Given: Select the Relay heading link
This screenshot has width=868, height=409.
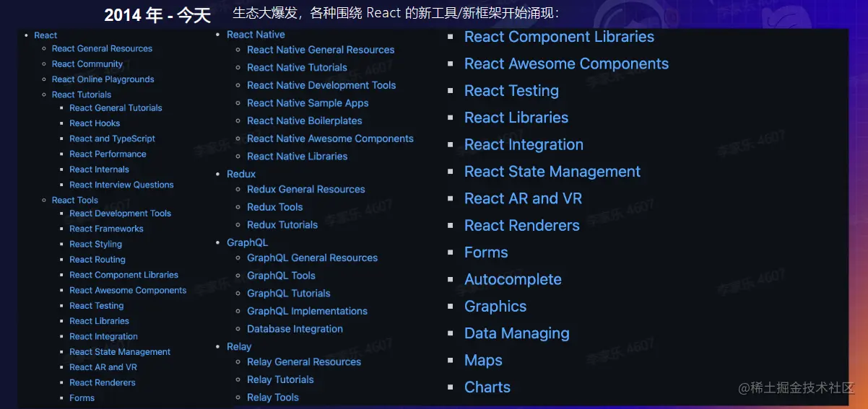Looking at the screenshot, I should (x=239, y=346).
